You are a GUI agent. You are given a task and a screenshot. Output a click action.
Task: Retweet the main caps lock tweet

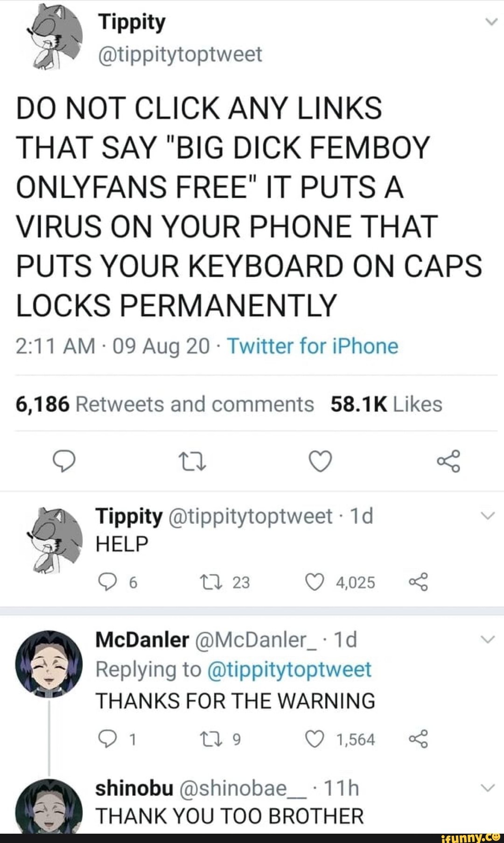click(192, 461)
